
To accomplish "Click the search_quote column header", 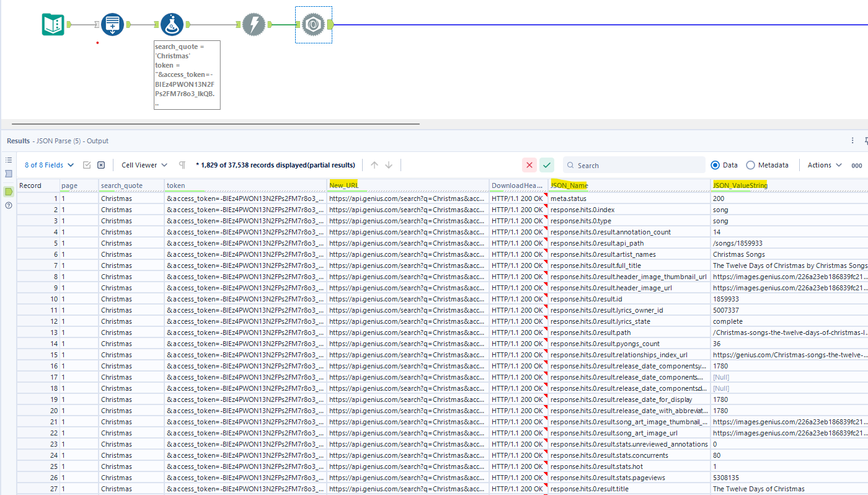I will click(132, 185).
